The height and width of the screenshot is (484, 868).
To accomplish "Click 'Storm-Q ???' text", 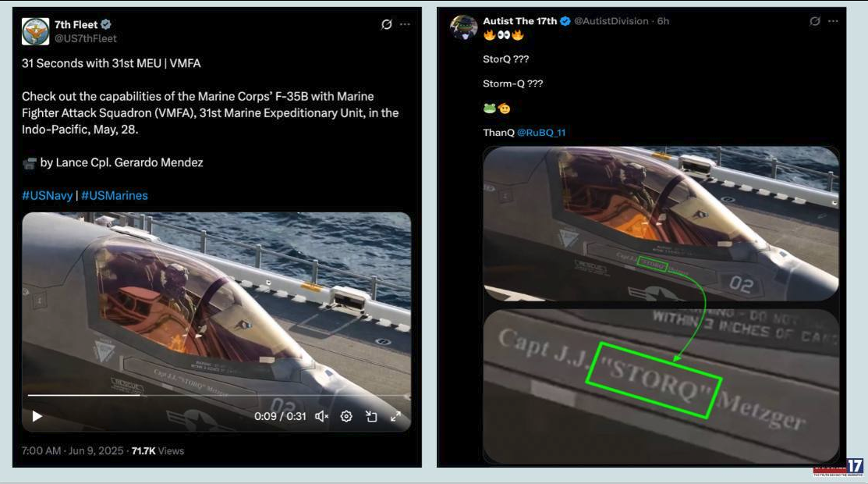I will [512, 84].
